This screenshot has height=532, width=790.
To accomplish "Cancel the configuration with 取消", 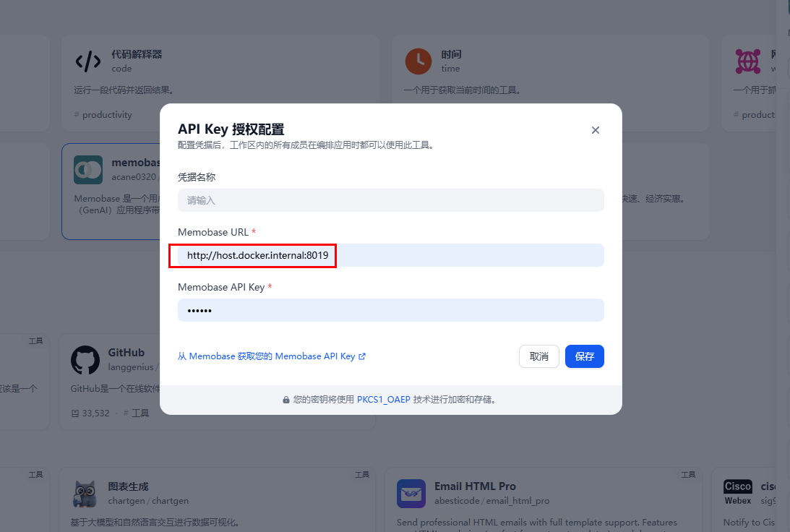I will pos(538,356).
